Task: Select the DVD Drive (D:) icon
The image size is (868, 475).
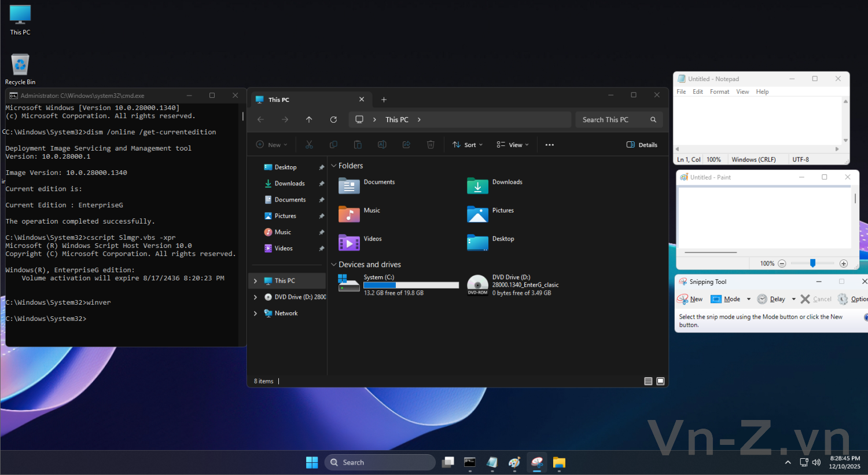Action: click(x=477, y=284)
